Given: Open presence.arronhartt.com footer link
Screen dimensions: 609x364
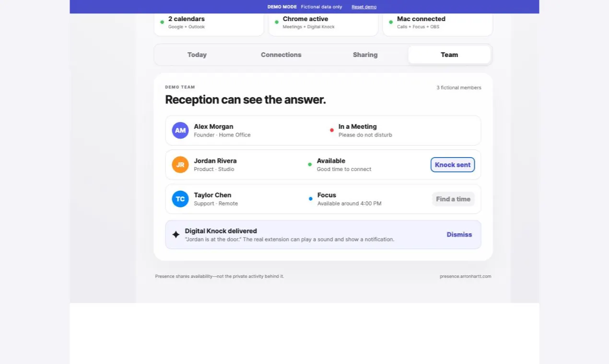Looking at the screenshot, I should click(465, 276).
